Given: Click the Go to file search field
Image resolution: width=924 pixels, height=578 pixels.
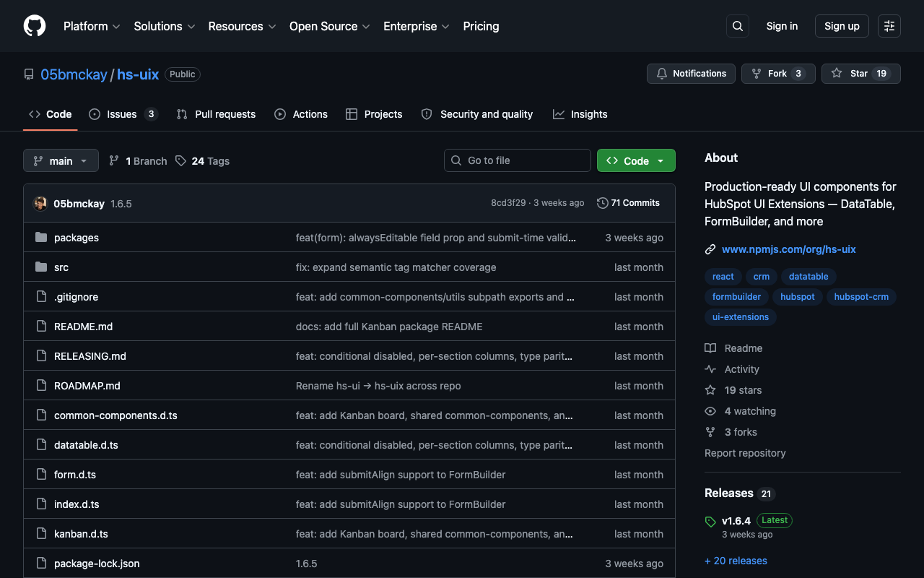Looking at the screenshot, I should coord(518,160).
